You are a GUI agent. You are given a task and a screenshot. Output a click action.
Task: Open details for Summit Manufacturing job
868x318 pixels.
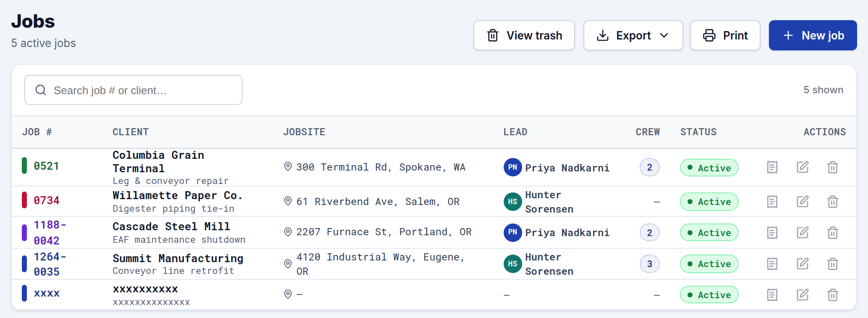(772, 264)
